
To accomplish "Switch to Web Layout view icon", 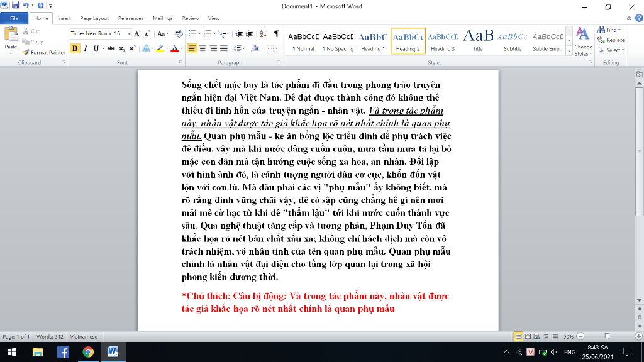I will pos(537,337).
